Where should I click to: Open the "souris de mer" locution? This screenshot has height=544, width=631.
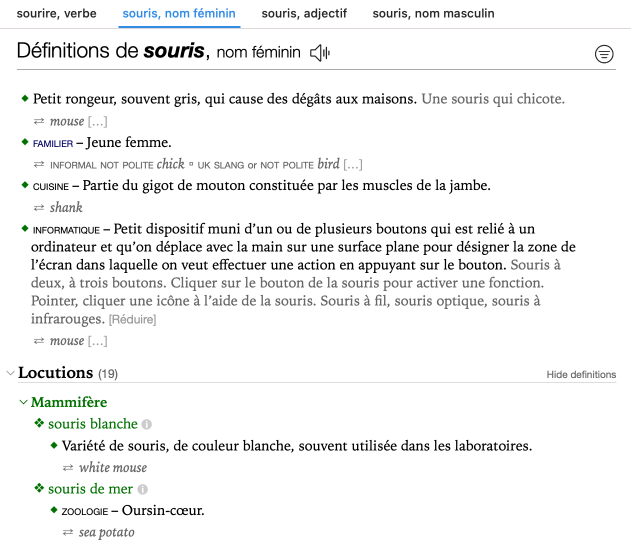click(90, 489)
